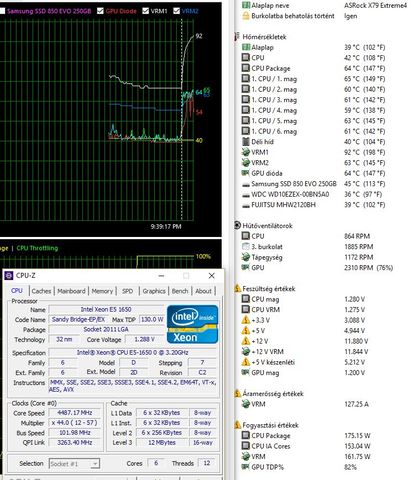Click the Hűtőventilátorok section fan icon
Viewport: 414px width, 480px height.
coord(237,226)
